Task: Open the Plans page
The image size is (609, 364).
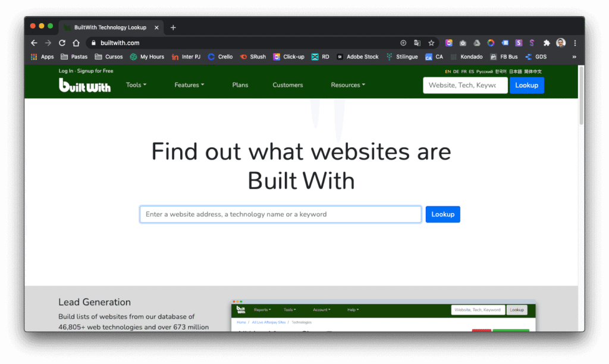Action: tap(240, 84)
